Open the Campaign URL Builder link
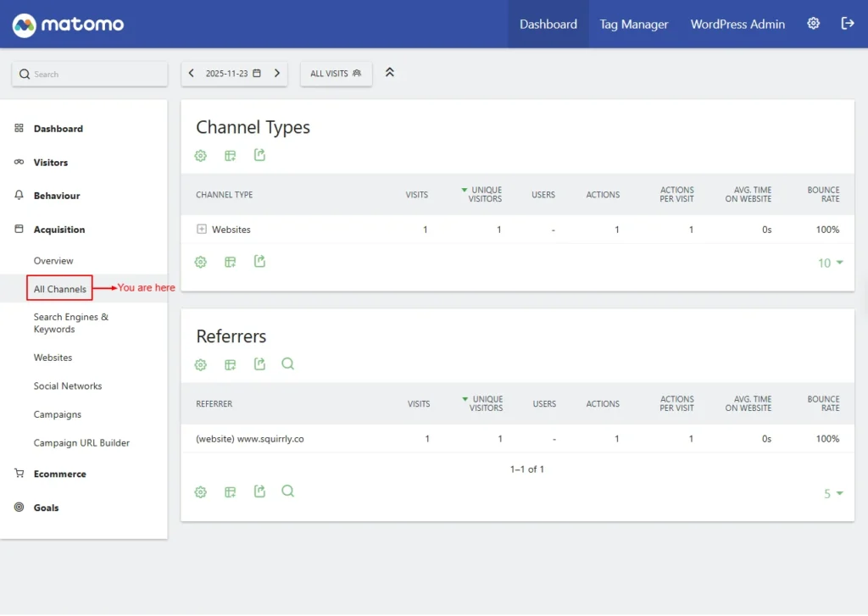Viewport: 868px width, 616px height. coord(81,443)
